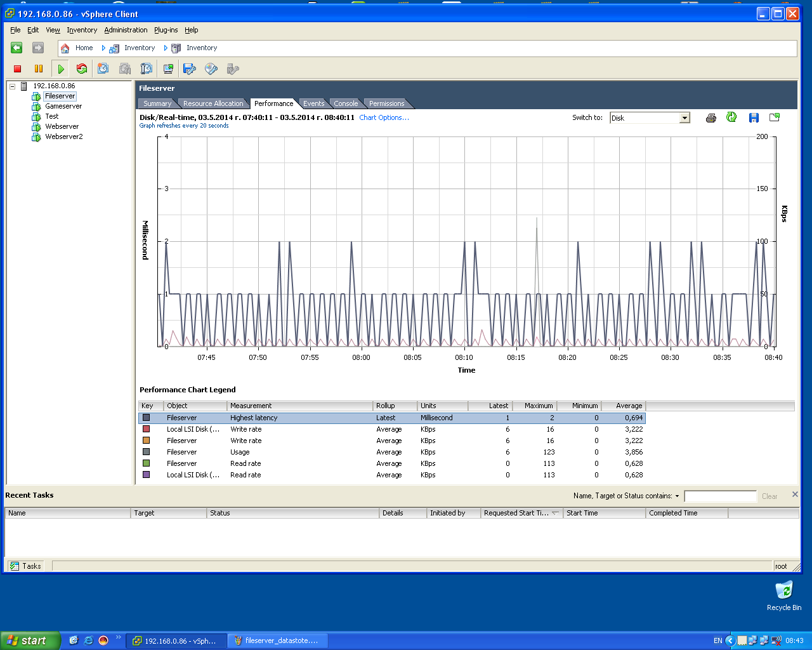Screen dimensions: 812x650
Task: Select the Highest latency legend row
Action: point(391,418)
